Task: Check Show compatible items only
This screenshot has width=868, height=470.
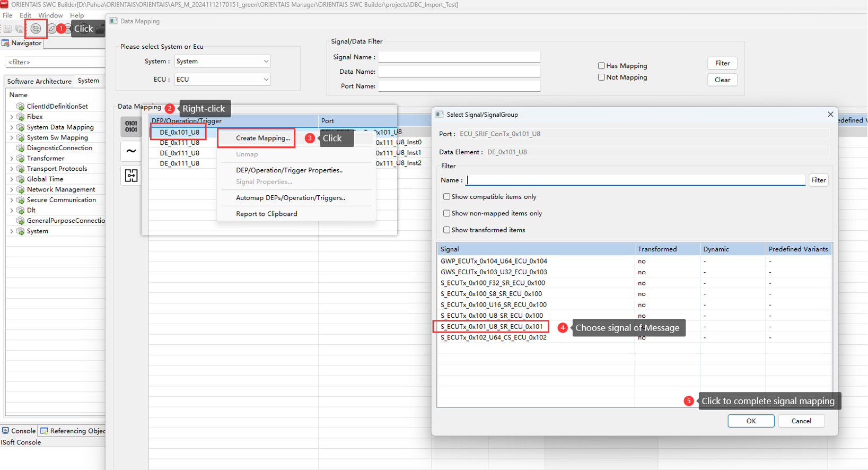Action: [446, 197]
